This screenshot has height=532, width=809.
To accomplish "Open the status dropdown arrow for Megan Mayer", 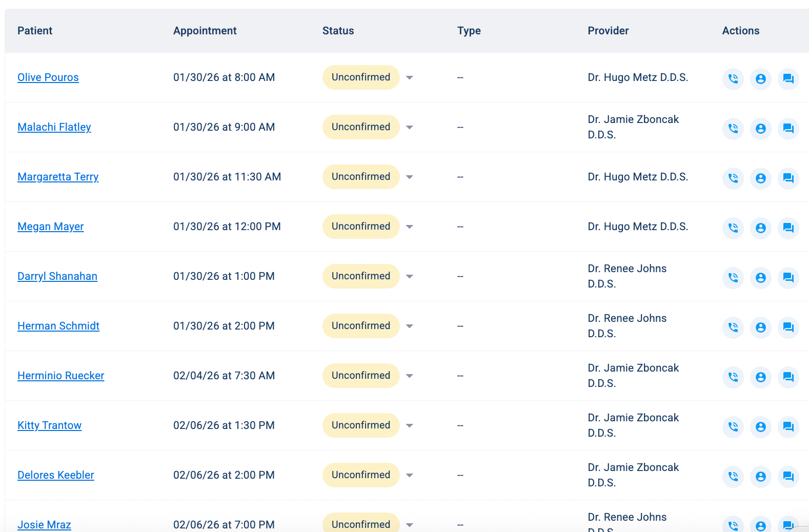I will click(410, 227).
